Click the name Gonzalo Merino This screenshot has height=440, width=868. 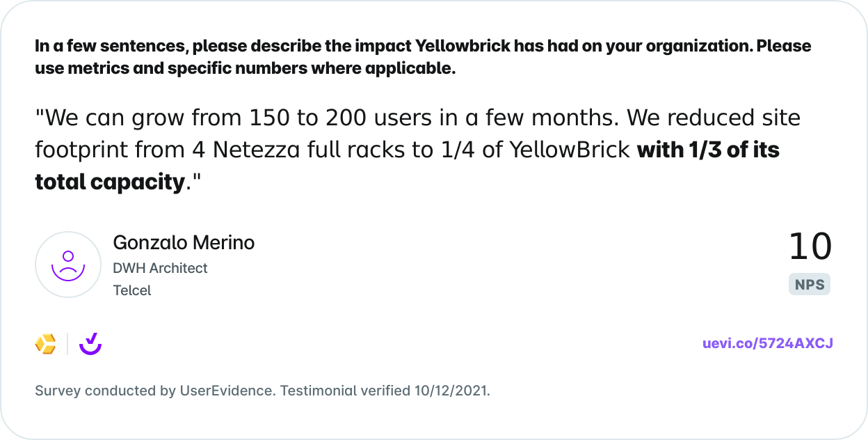tap(184, 243)
